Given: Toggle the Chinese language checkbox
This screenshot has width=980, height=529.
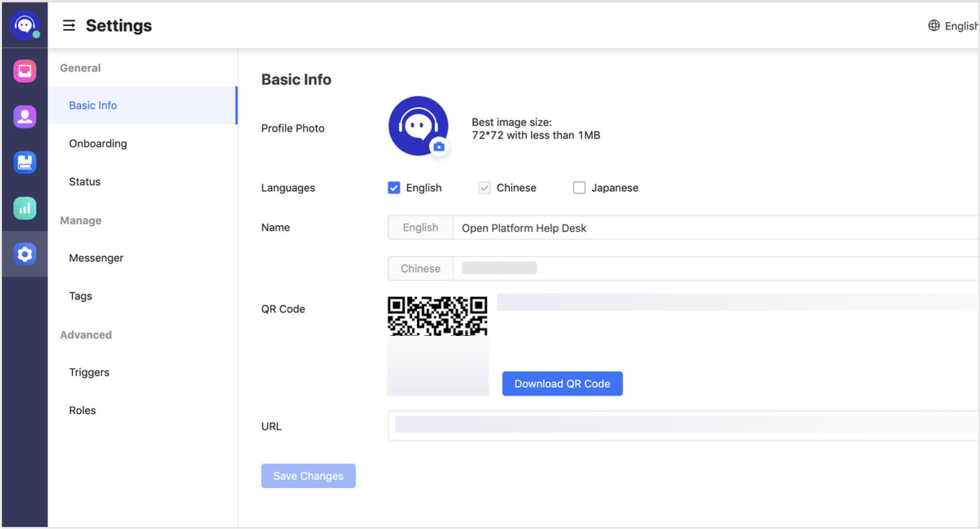Looking at the screenshot, I should (x=484, y=188).
